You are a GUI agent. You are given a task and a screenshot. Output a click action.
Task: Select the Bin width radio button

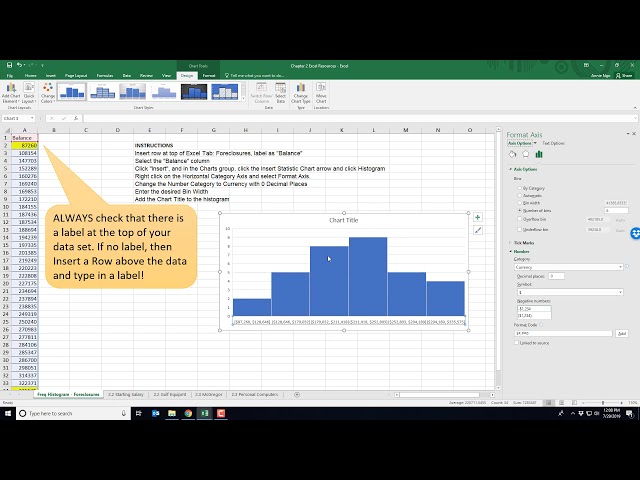(x=520, y=203)
